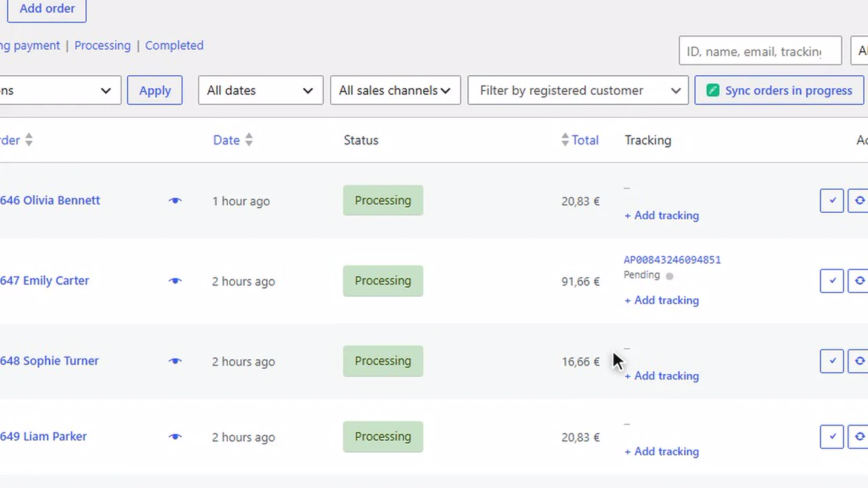Sort by the Total column header

[x=580, y=140]
